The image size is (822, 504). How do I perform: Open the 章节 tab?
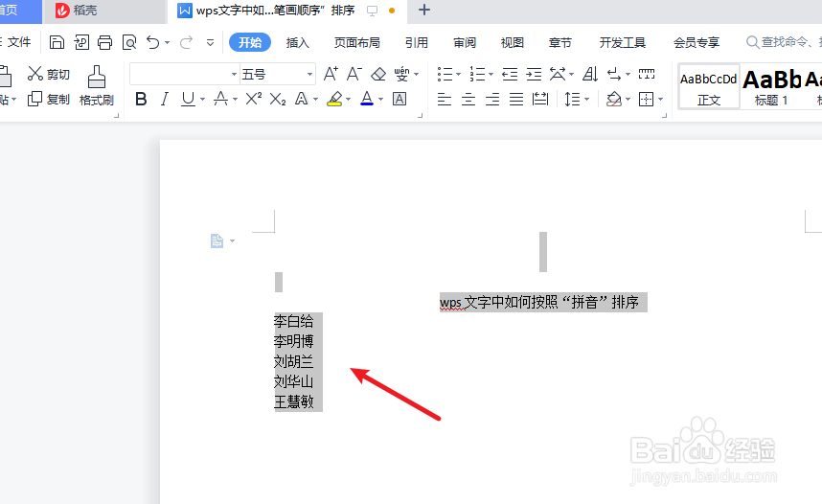pos(559,42)
